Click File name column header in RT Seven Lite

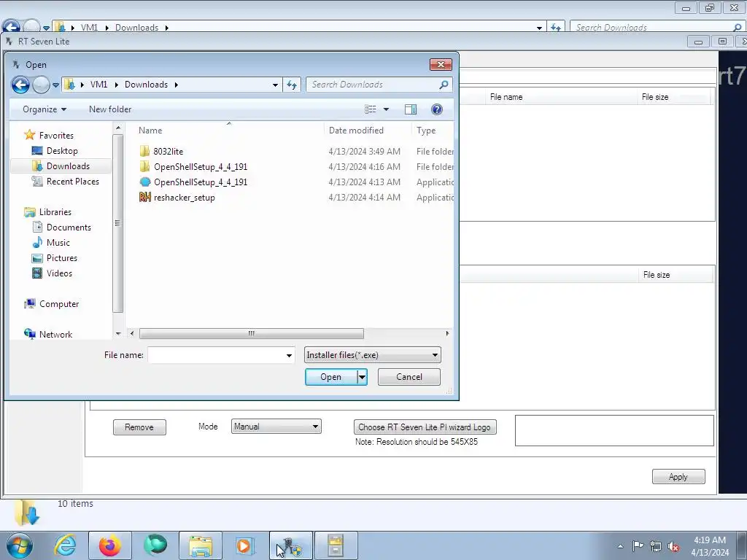point(506,97)
